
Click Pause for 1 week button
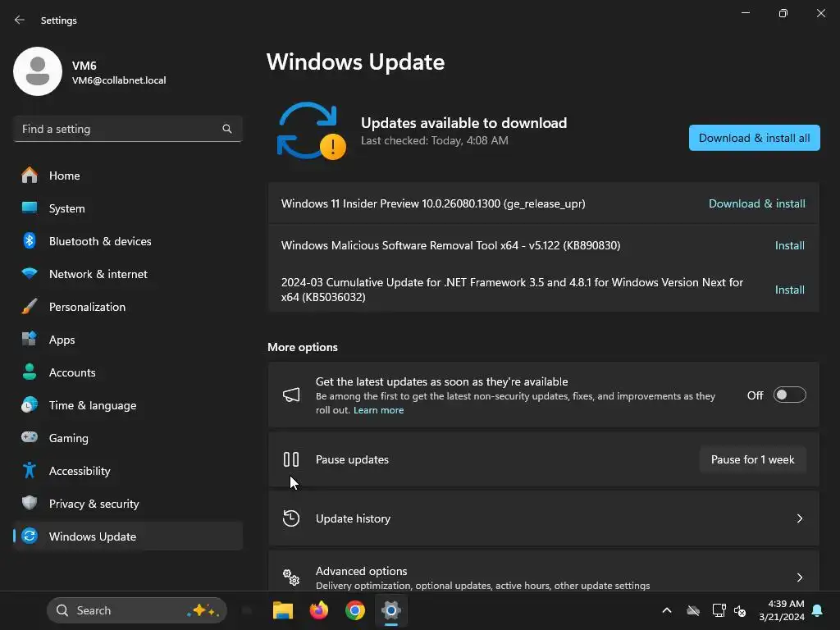pyautogui.click(x=753, y=459)
